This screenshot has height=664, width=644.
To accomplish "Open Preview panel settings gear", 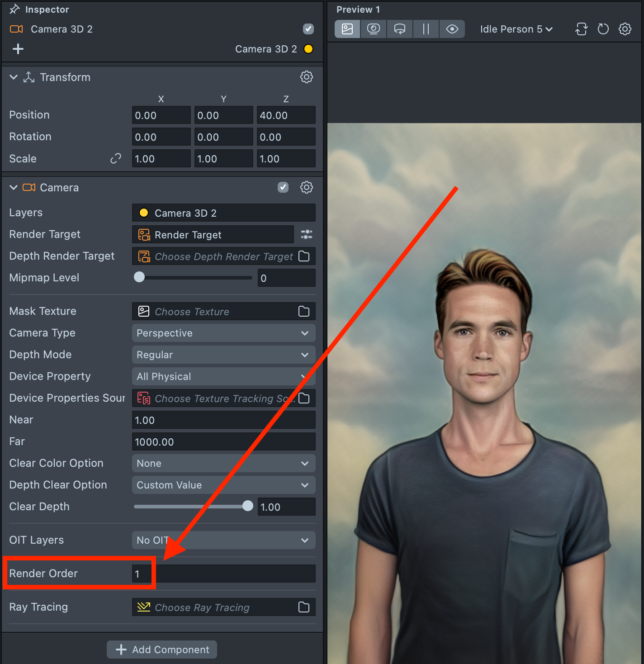I will (x=625, y=29).
